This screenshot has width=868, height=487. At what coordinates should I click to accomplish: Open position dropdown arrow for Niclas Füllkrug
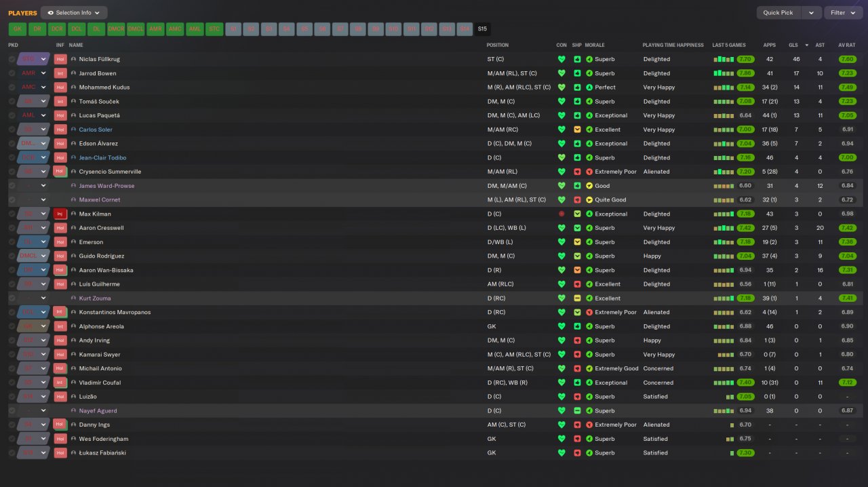point(43,59)
